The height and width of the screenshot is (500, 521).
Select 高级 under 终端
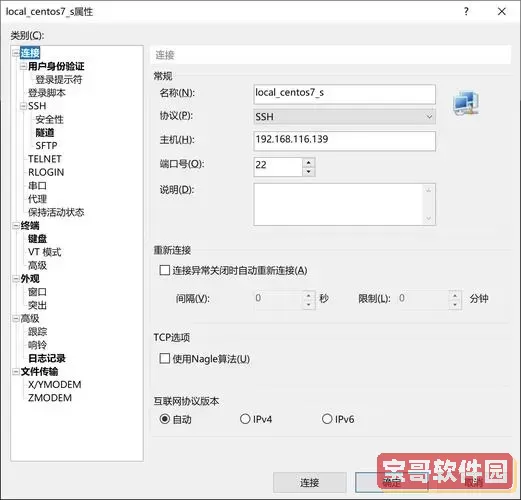(x=37, y=265)
